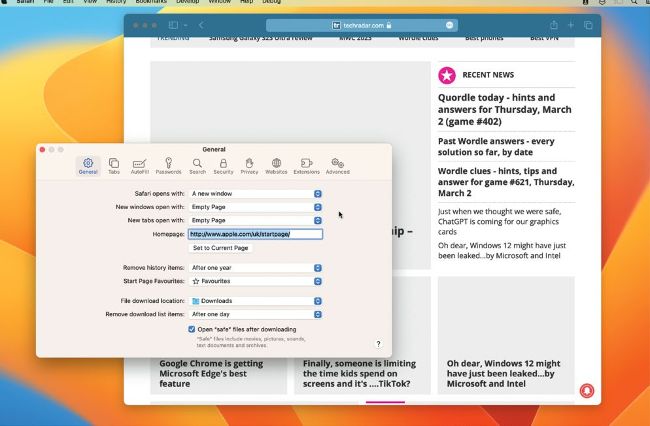Open the History menu
Viewport: 650px width, 426px height.
[116, 2]
